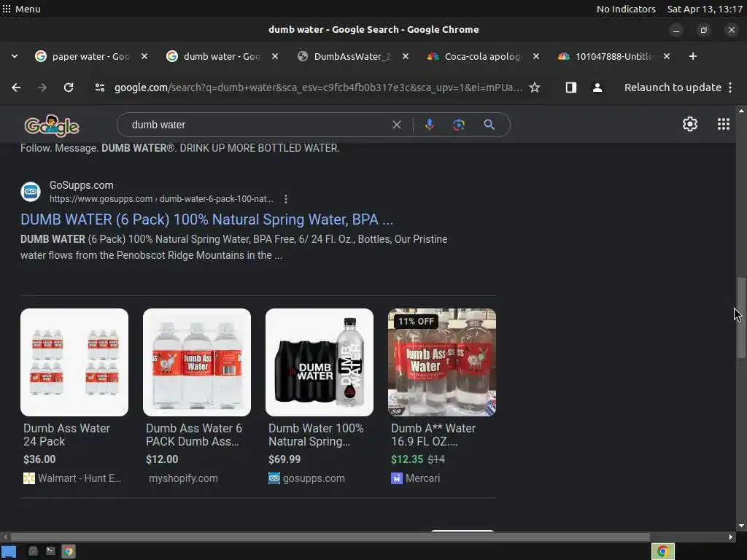The image size is (747, 560).
Task: Open Google quick settings gear
Action: click(x=690, y=124)
